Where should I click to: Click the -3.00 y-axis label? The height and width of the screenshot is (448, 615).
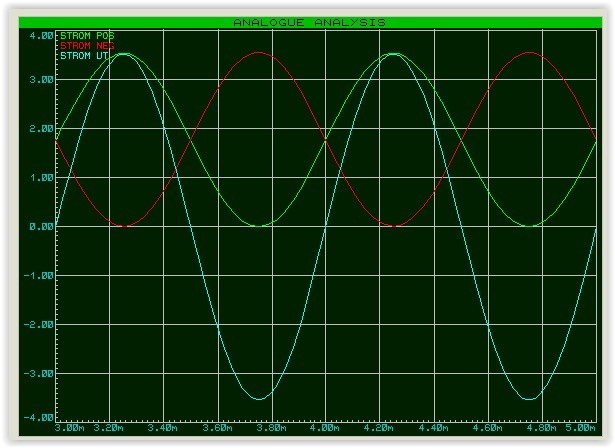pos(38,374)
